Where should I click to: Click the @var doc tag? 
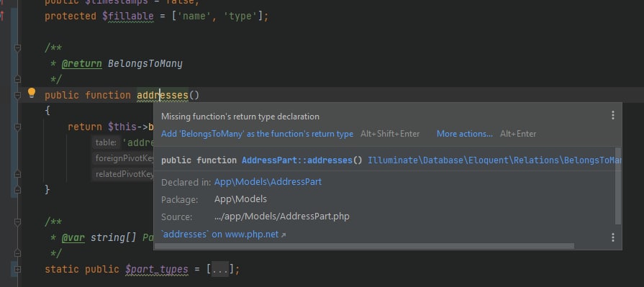click(73, 238)
